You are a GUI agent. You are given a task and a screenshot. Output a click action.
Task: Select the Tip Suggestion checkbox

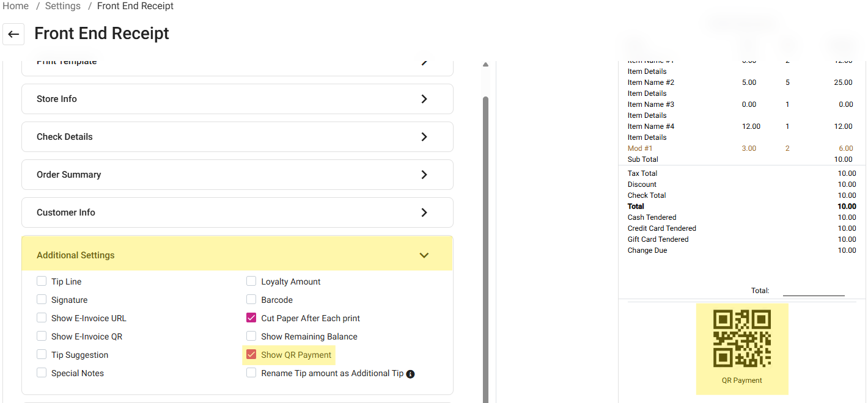click(x=42, y=355)
